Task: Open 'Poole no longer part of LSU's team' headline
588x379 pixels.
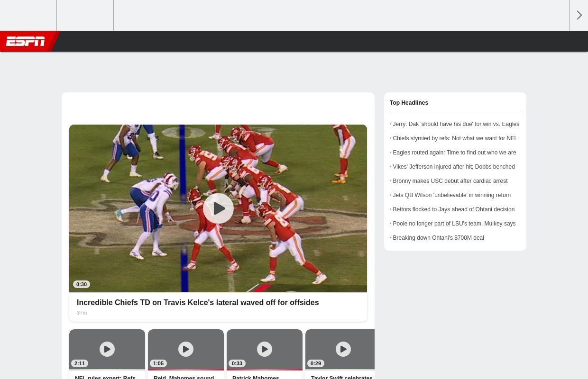Action: pyautogui.click(x=454, y=224)
